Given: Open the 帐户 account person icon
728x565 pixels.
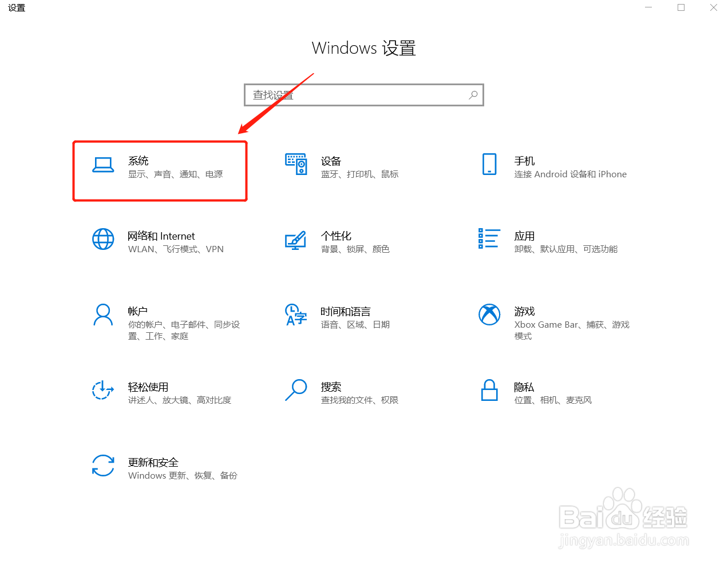Looking at the screenshot, I should click(103, 315).
